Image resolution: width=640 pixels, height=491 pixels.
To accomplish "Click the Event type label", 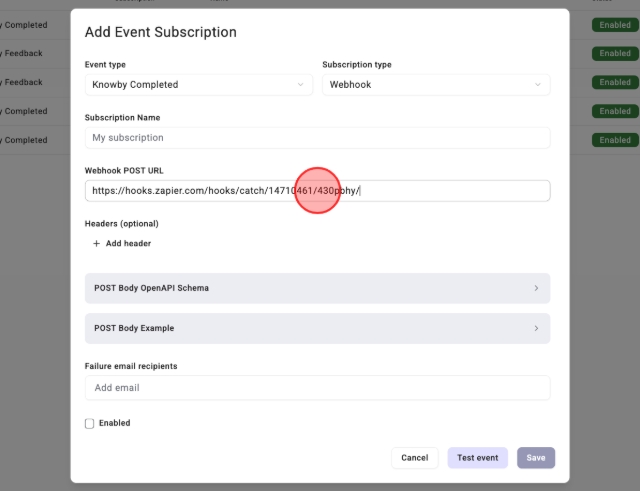I will point(105,65).
